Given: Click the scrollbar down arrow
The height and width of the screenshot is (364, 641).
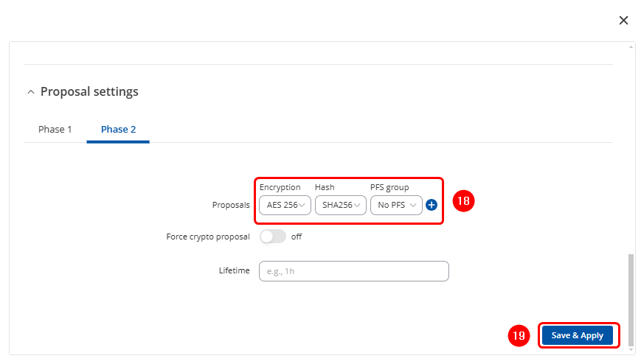Looking at the screenshot, I should tap(631, 349).
